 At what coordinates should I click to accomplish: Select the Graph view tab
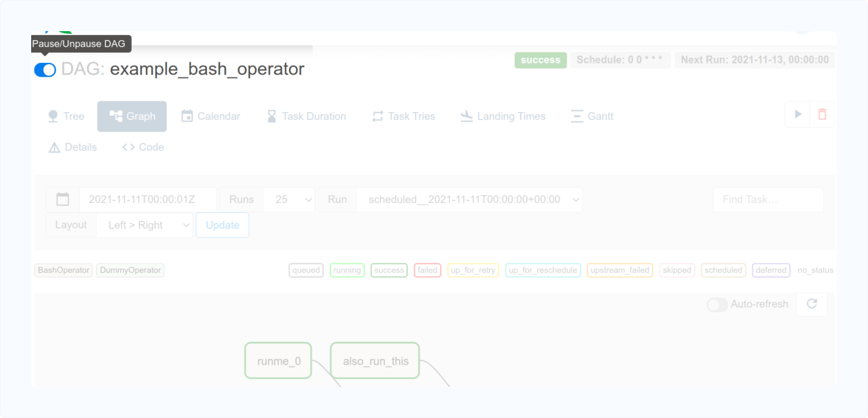click(x=132, y=116)
